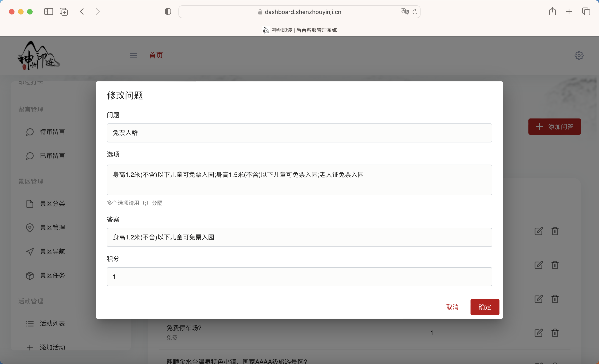Click the hamburger menu toggle icon
The width and height of the screenshot is (599, 364).
(133, 55)
